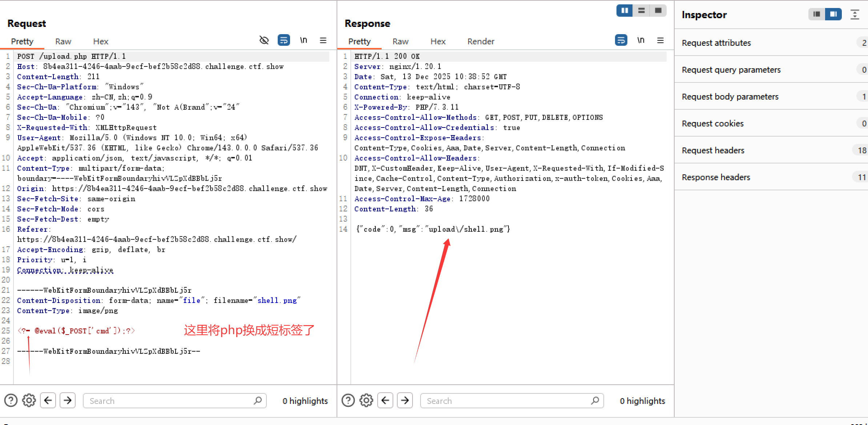The width and height of the screenshot is (868, 425).
Task: Toggle show newline \n icon in Request
Action: pos(304,40)
